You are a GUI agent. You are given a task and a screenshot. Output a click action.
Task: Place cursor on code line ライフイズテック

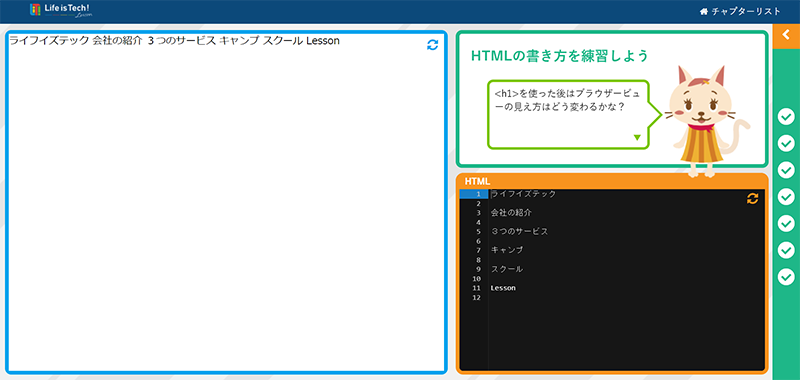523,194
